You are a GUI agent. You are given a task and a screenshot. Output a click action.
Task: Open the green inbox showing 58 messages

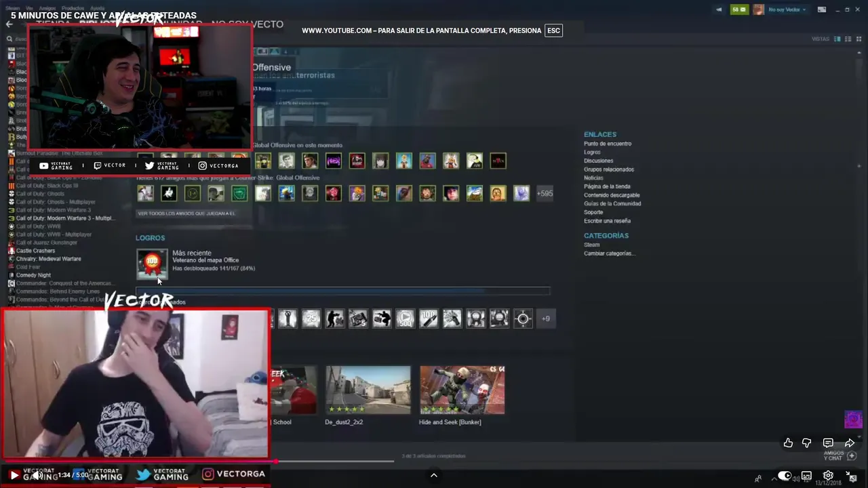(738, 9)
